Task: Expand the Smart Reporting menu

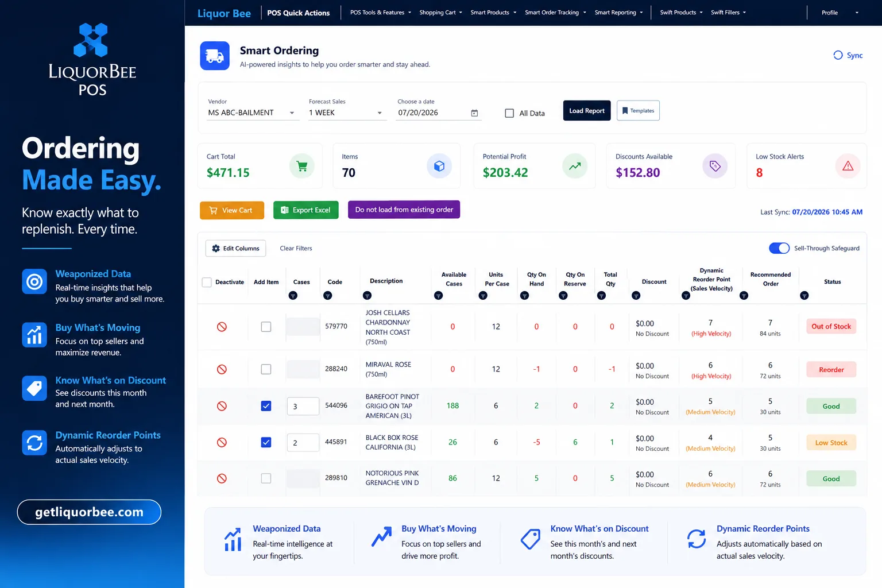Action: point(619,13)
